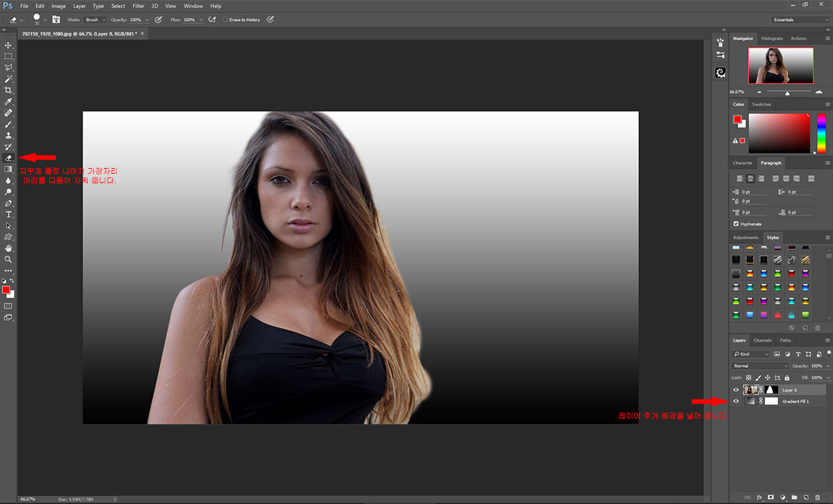Click the rainbow hue slider strip
Screen dimensions: 833x504
[821, 133]
